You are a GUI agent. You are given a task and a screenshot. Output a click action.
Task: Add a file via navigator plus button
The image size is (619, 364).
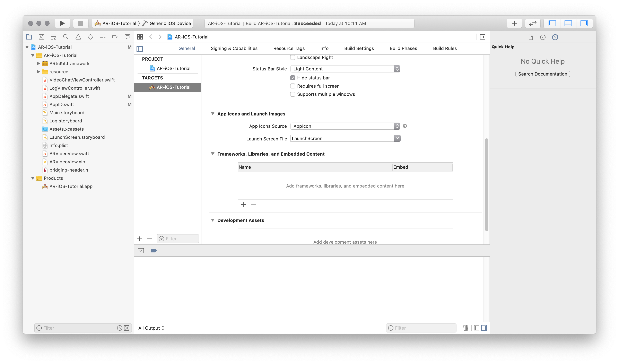[29, 328]
